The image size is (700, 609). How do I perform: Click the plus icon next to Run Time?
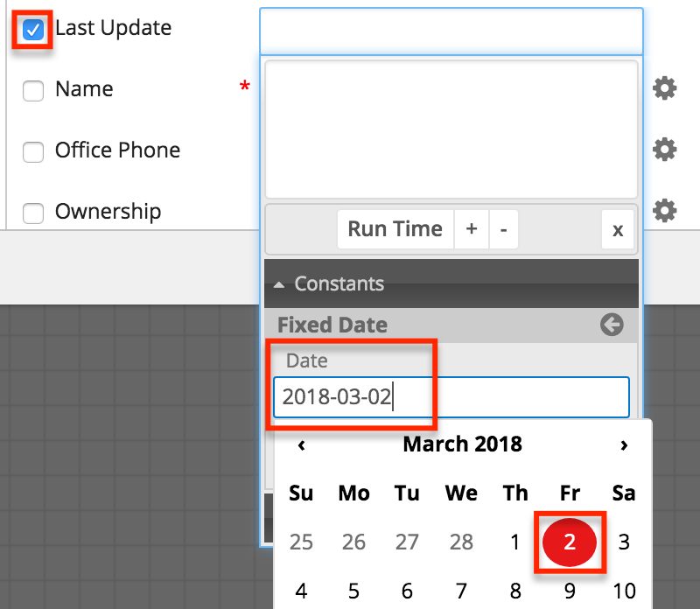coord(471,229)
